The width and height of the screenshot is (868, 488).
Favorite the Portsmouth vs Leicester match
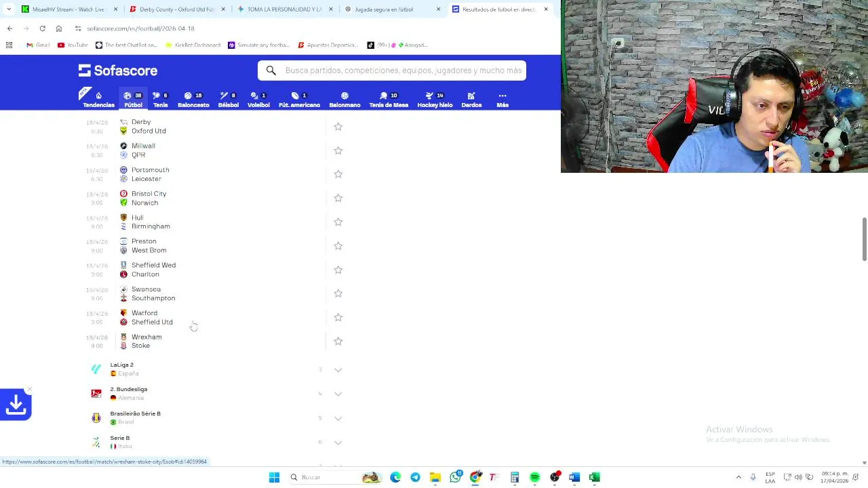[x=338, y=174]
